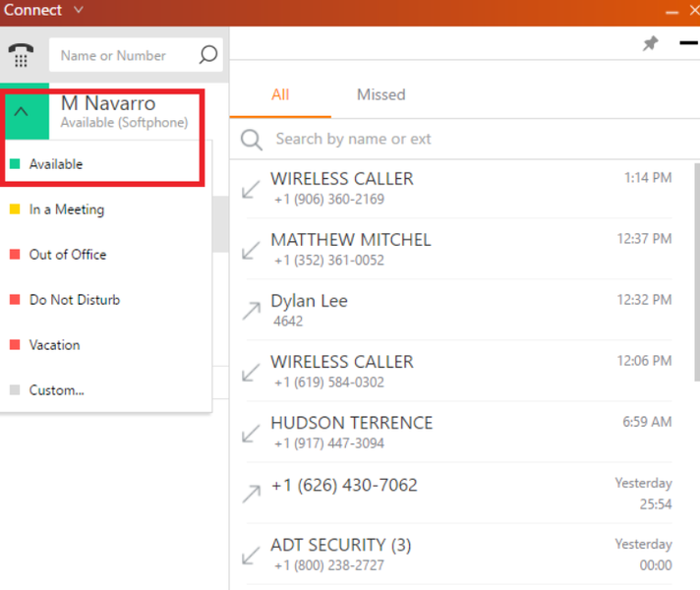The width and height of the screenshot is (700, 590).
Task: Open the ADT SECURITY (3) call entry
Action: tap(459, 555)
